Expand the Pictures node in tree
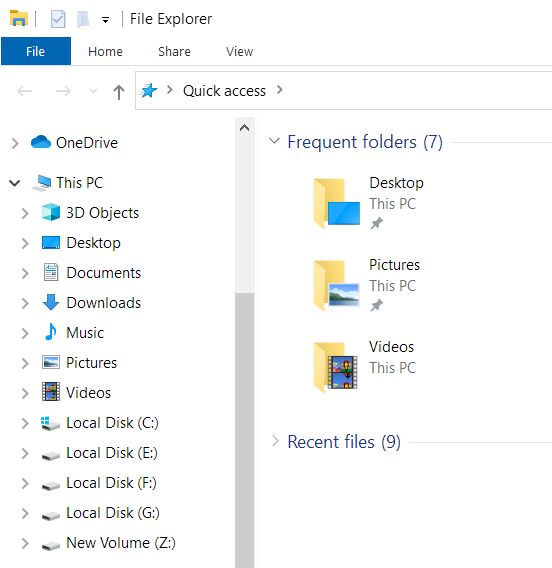Screen dimensions: 552x568 click(x=25, y=364)
